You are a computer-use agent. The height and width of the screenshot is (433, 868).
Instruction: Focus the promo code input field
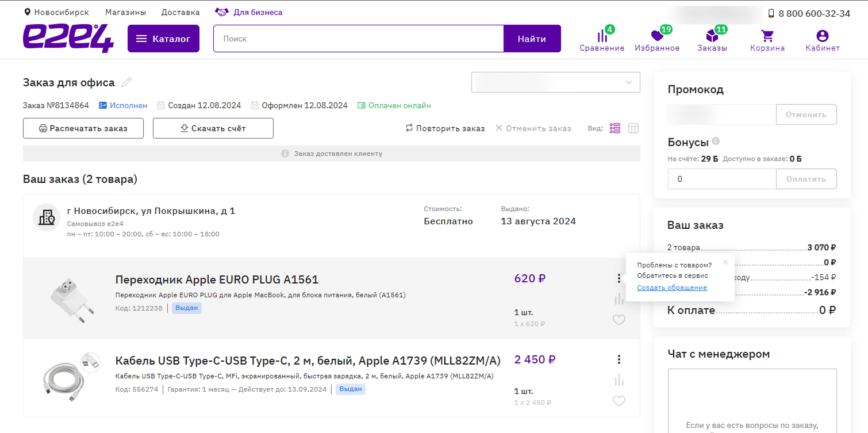point(722,114)
